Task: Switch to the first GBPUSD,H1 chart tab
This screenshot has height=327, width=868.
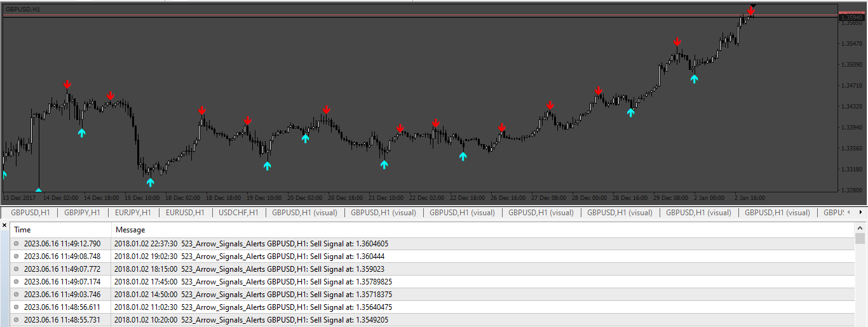Action: [x=31, y=213]
